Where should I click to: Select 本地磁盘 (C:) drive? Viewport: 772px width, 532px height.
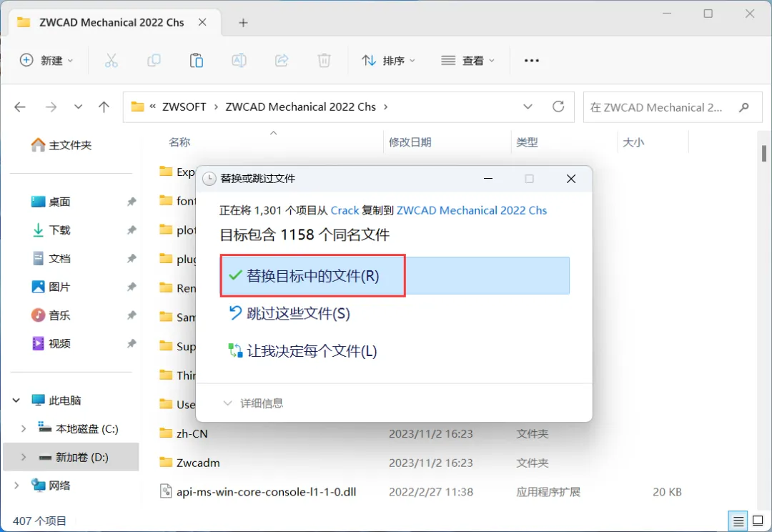tap(86, 429)
